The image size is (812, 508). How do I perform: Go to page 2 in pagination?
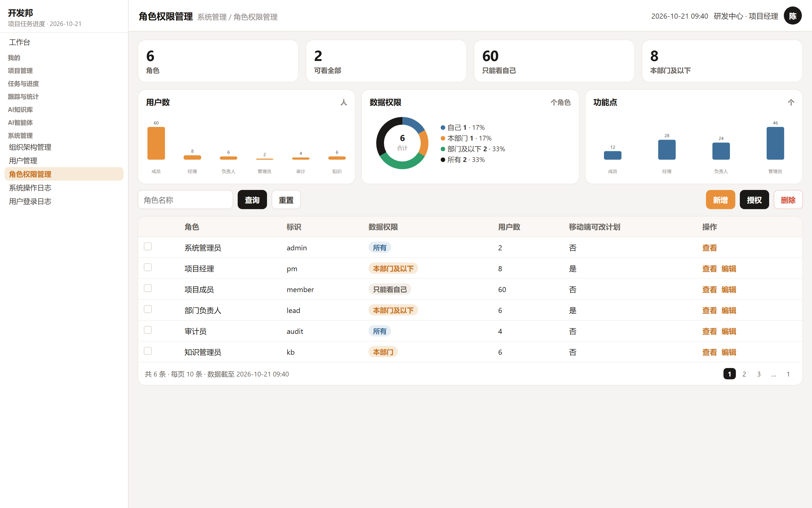(x=744, y=374)
